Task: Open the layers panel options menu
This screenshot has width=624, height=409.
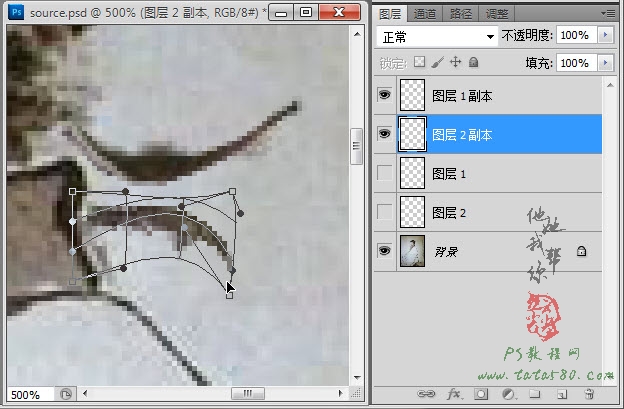Action: point(608,14)
